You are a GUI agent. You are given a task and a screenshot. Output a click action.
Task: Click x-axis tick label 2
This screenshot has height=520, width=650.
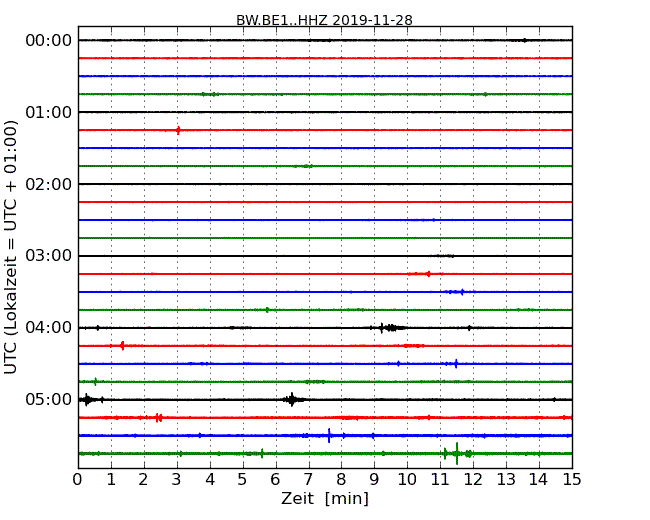pyautogui.click(x=143, y=480)
